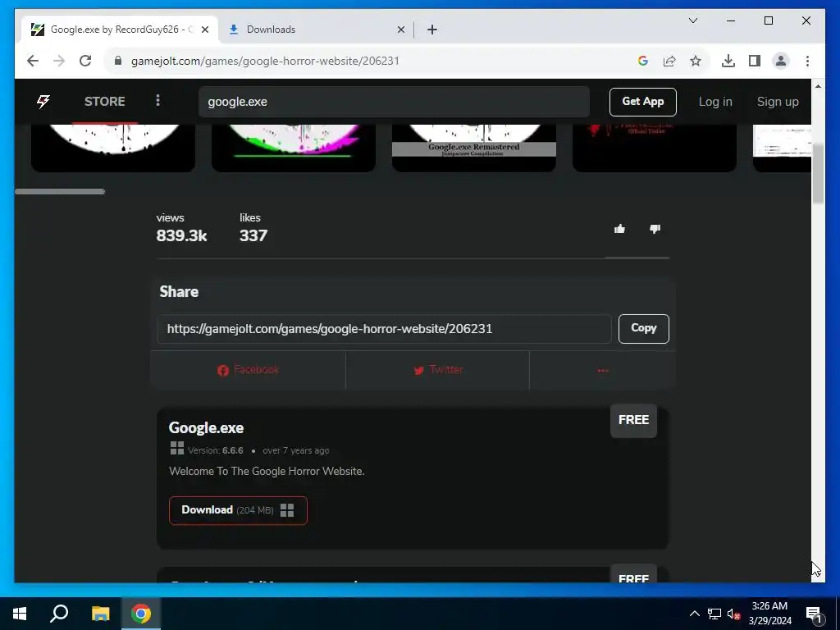Open the Sign up link
Screen dimensions: 840x630
[778, 102]
